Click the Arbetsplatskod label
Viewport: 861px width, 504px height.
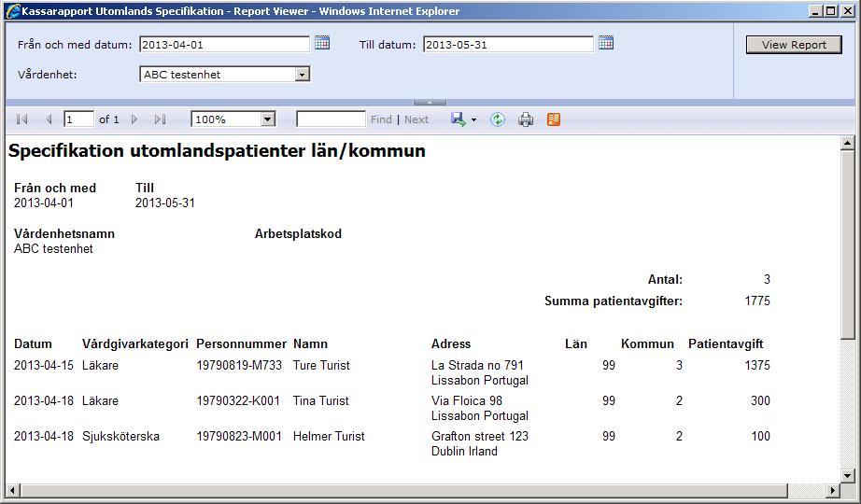(298, 234)
